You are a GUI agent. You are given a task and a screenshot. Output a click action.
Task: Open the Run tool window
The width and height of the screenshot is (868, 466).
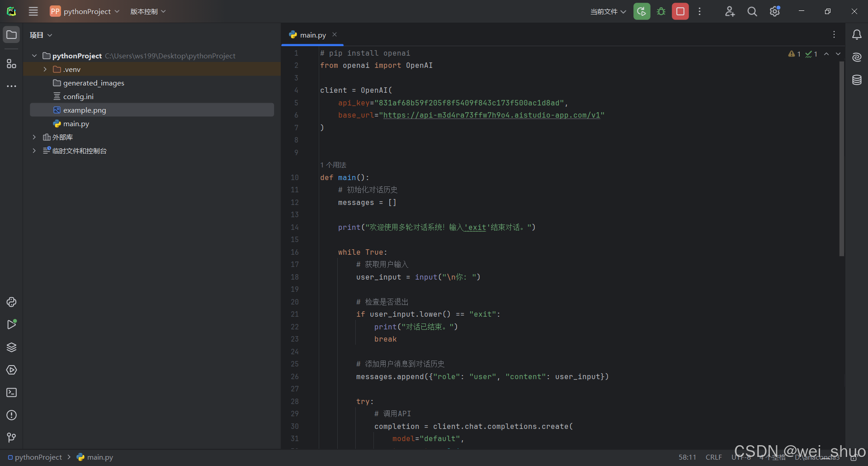pos(11,324)
